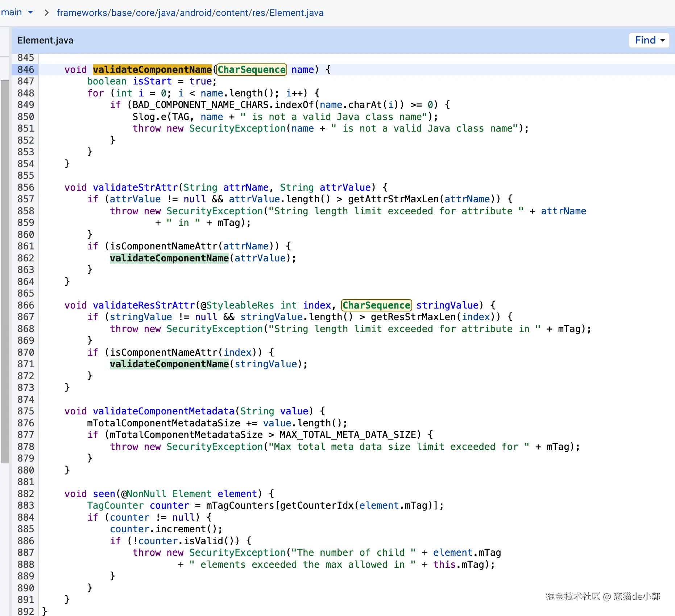This screenshot has height=616, width=675.
Task: Click isValid call on line 886
Action: pos(203,541)
